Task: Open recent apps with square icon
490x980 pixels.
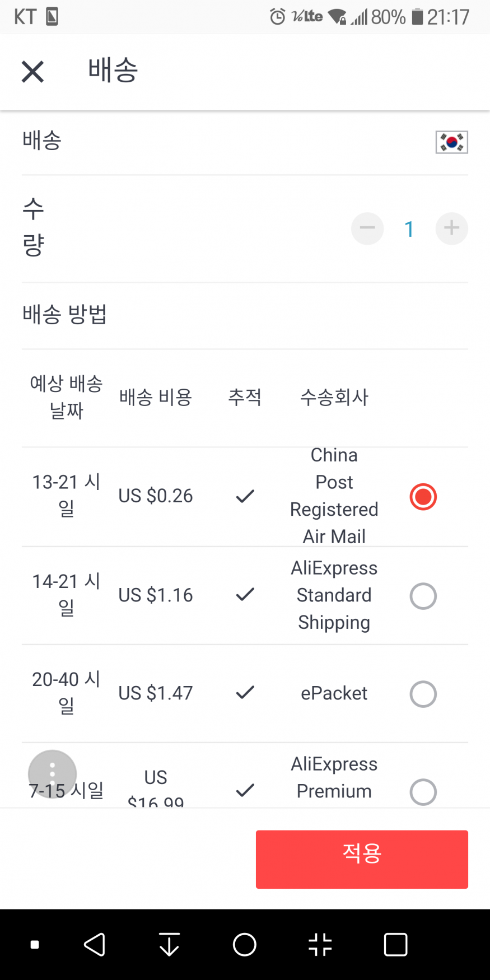Action: (395, 945)
